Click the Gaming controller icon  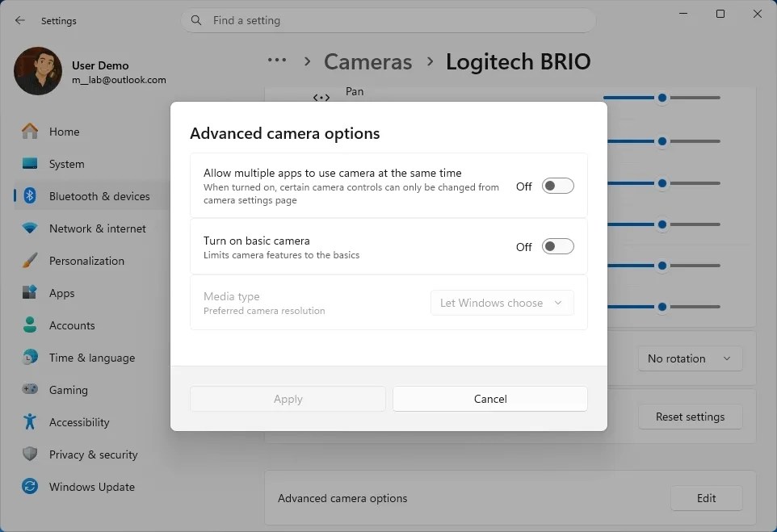coord(30,389)
